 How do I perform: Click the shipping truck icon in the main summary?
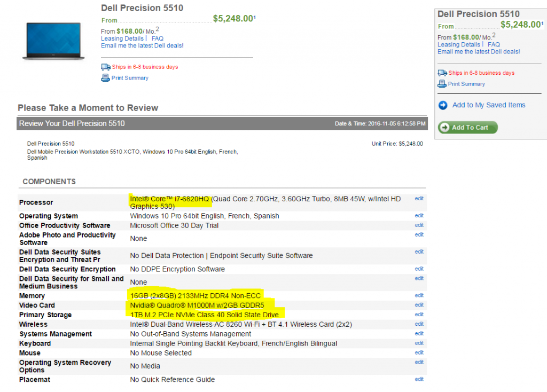[x=106, y=67]
